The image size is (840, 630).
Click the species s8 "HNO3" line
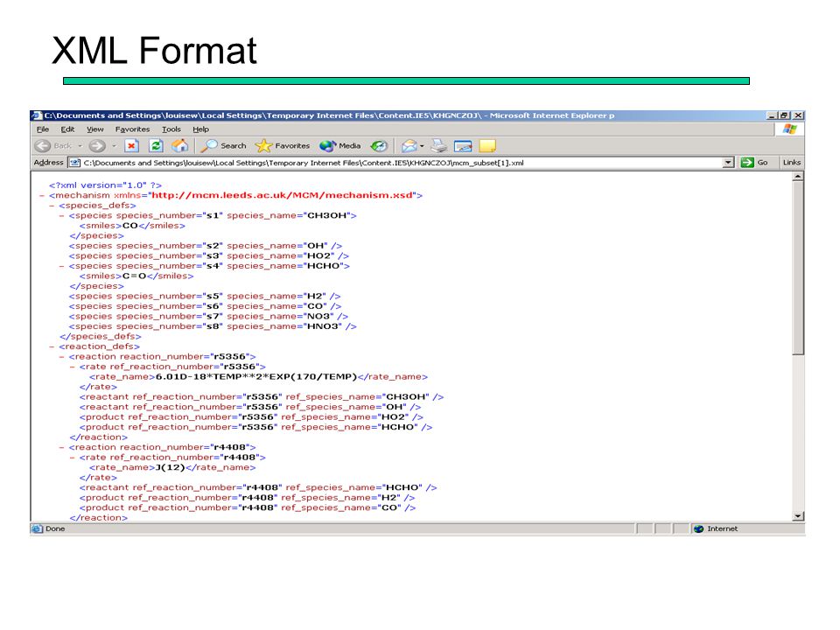pos(213,326)
